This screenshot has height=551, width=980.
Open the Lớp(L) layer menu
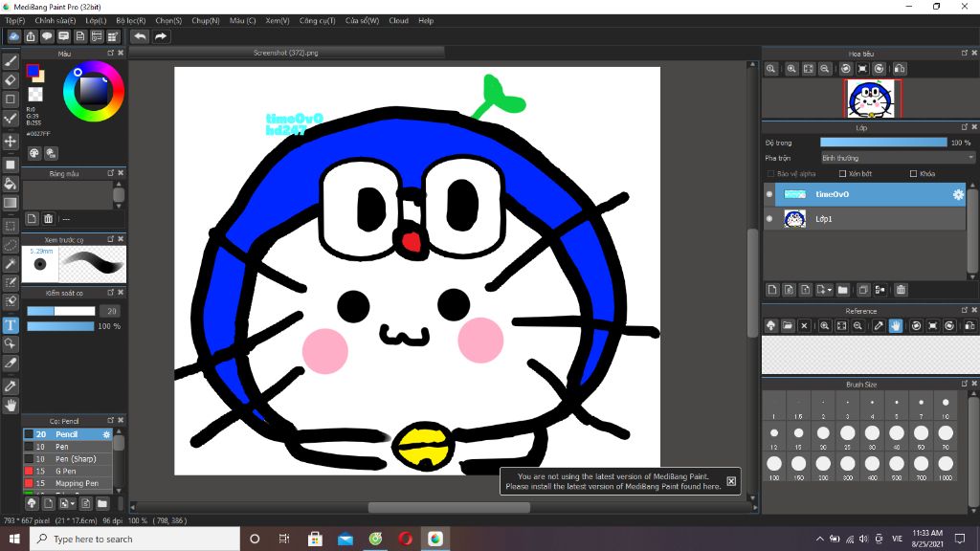pos(96,21)
